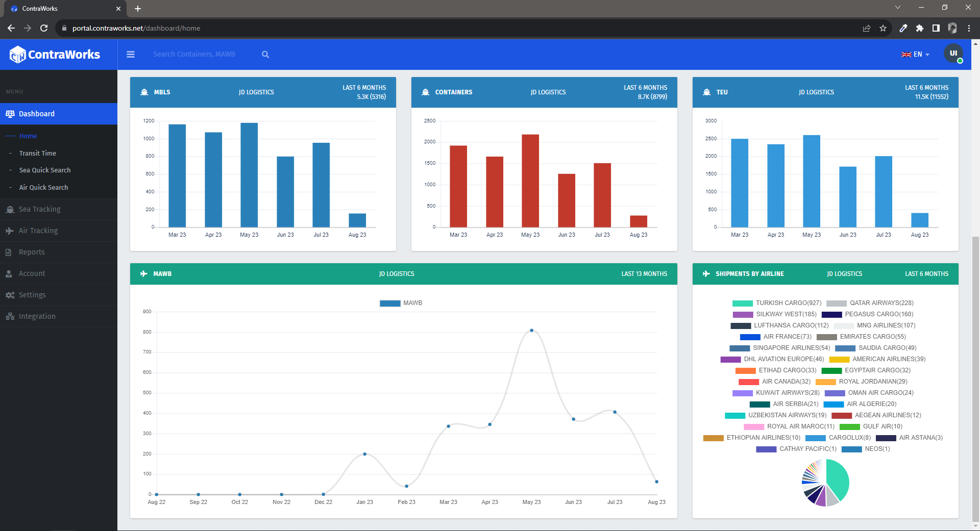Click ROYAL AIR MAROC pink swatch
This screenshot has height=531, width=980.
pos(754,427)
